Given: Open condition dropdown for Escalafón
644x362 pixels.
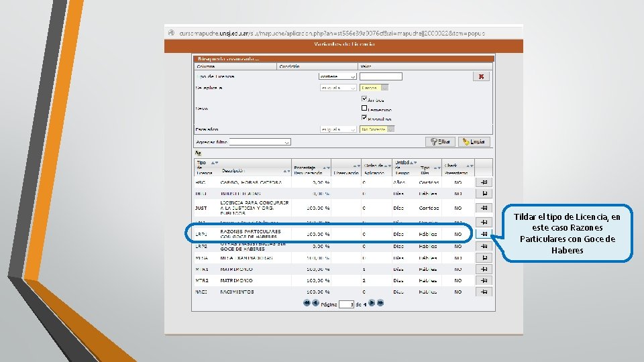Looking at the screenshot, I should [338, 129].
